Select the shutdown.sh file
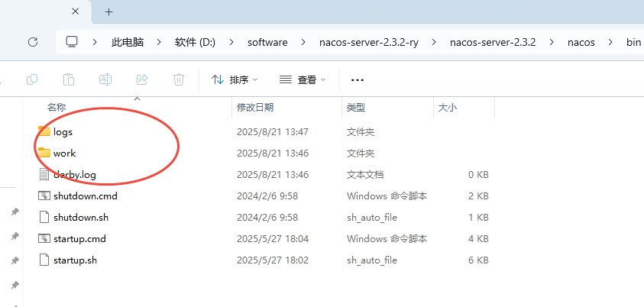This screenshot has height=307, width=644. (x=81, y=218)
